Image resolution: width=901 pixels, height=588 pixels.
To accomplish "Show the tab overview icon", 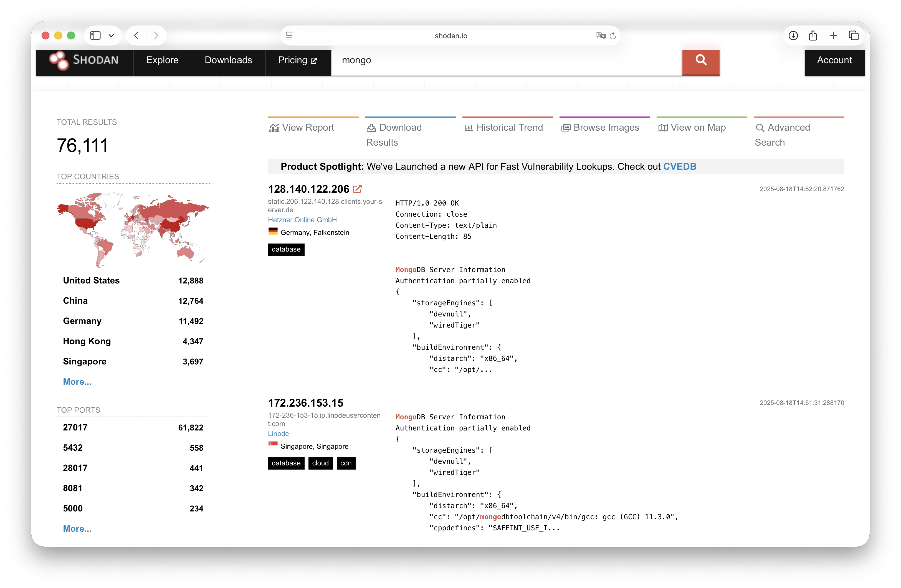I will (853, 36).
